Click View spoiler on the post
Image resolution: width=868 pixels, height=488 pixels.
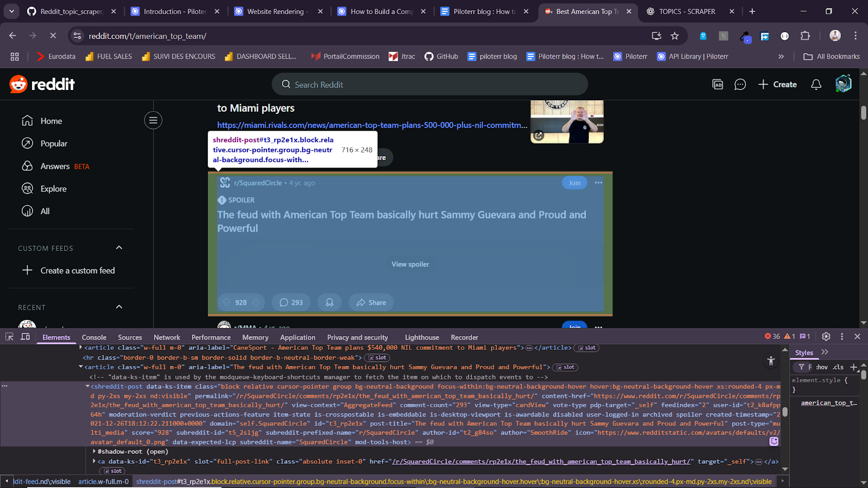tap(410, 264)
